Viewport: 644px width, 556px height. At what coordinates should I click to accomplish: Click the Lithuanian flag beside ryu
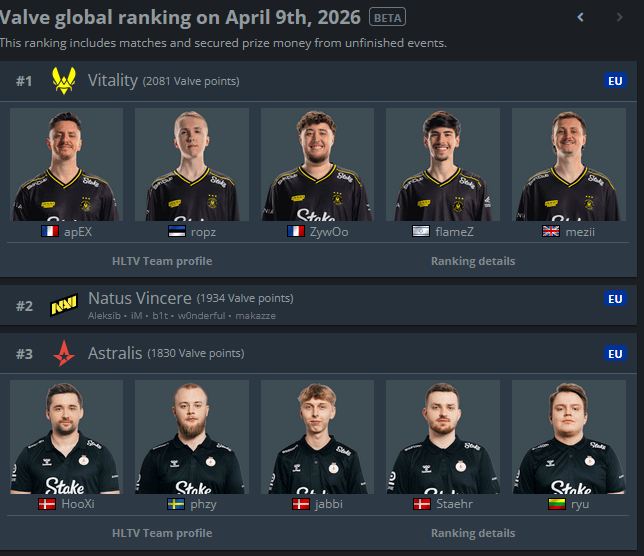[x=557, y=504]
